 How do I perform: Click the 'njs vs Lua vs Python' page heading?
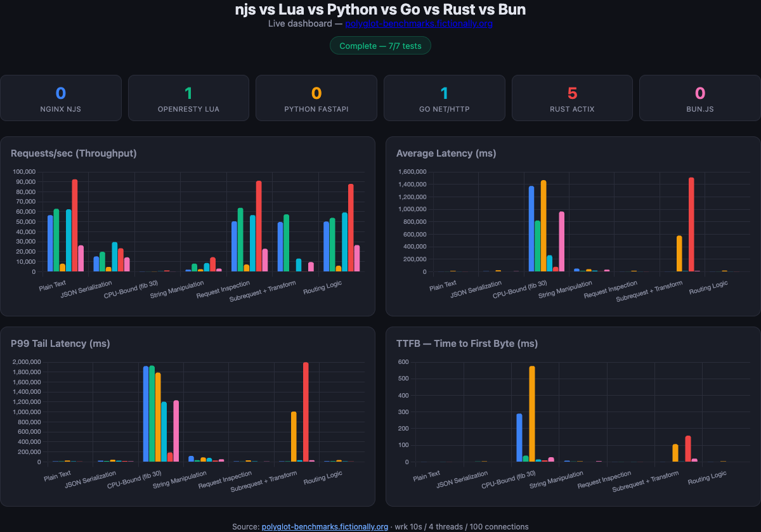[380, 10]
